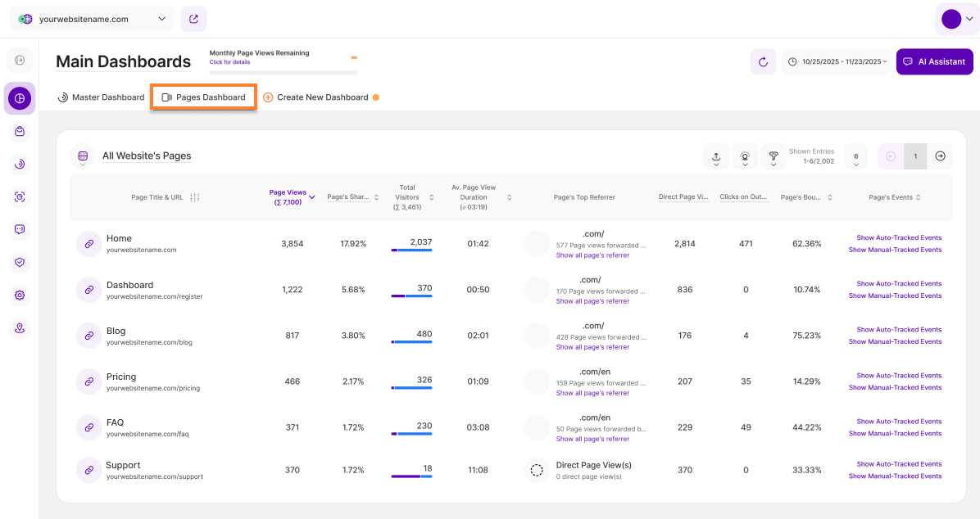Open the export table icon menu
This screenshot has width=980, height=519.
point(716,156)
